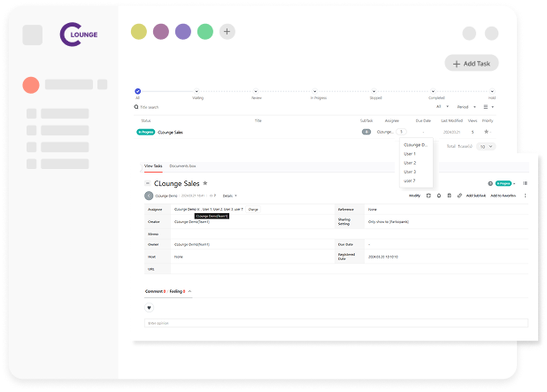Click the subtask count badge in row
The width and height of the screenshot is (547, 392).
366,132
